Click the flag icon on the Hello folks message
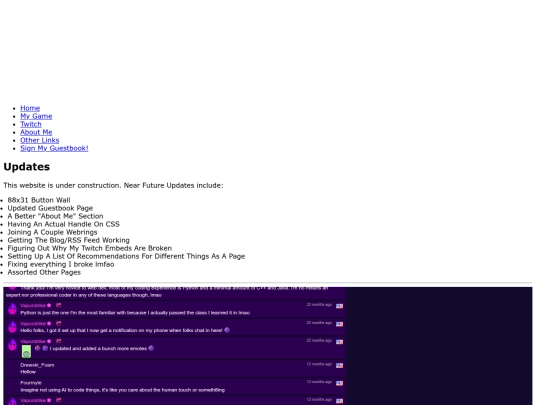The height and width of the screenshot is (405, 540). (x=340, y=324)
